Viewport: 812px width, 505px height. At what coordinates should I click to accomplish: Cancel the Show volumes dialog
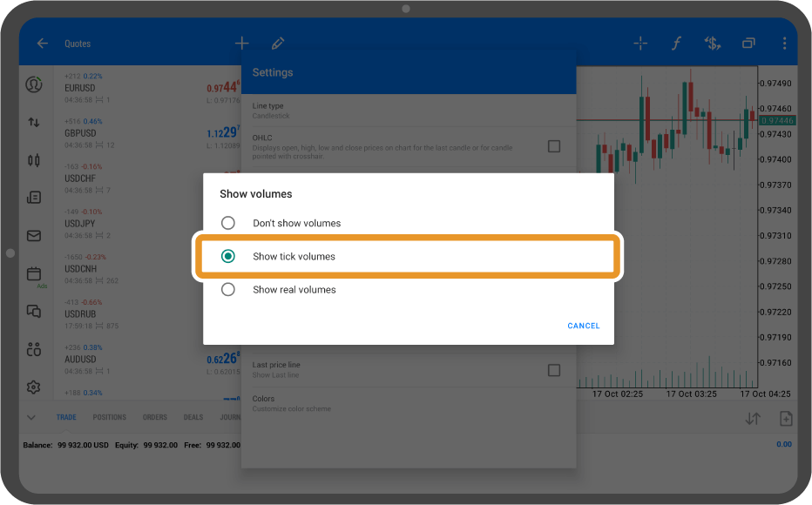click(584, 326)
